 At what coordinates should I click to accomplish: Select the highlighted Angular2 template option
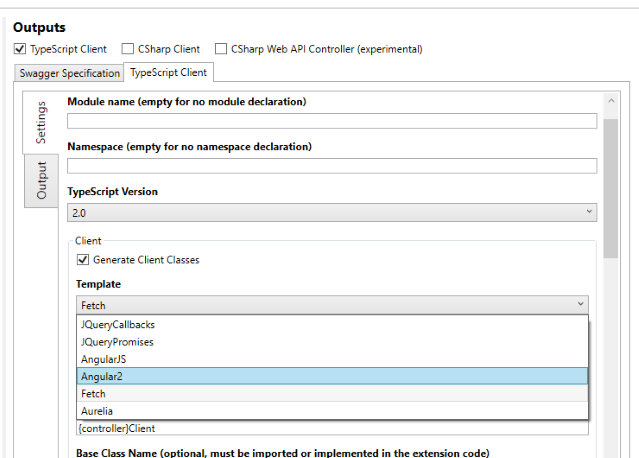332,377
